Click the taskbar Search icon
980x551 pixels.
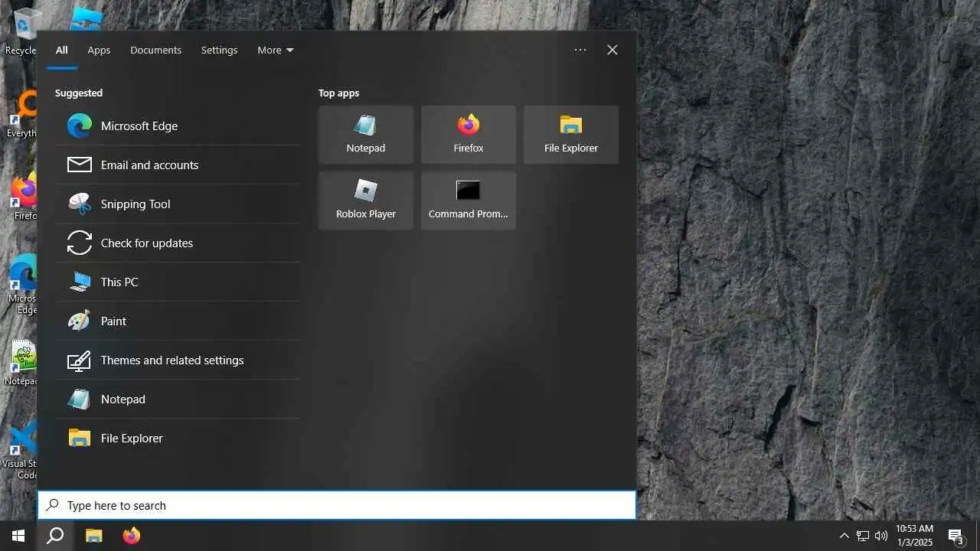tap(55, 536)
